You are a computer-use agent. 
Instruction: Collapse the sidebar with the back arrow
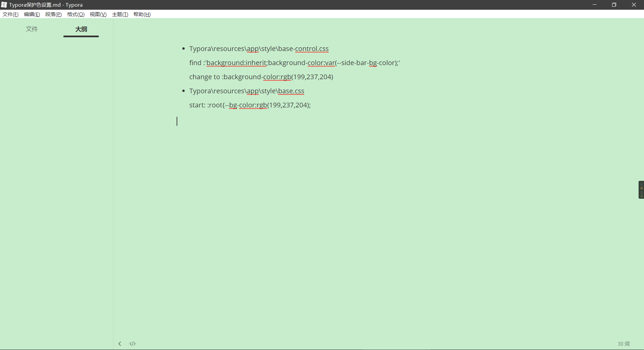(x=120, y=344)
